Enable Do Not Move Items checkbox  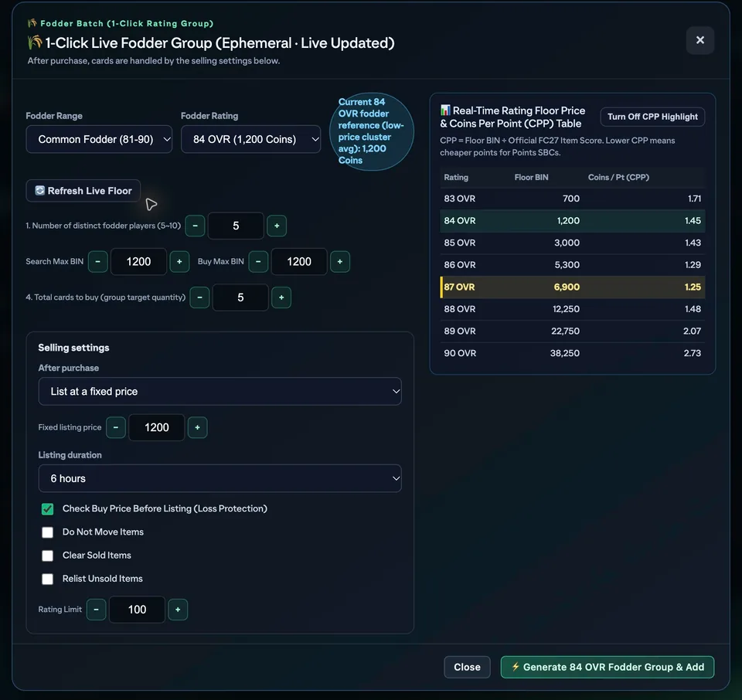click(x=47, y=532)
